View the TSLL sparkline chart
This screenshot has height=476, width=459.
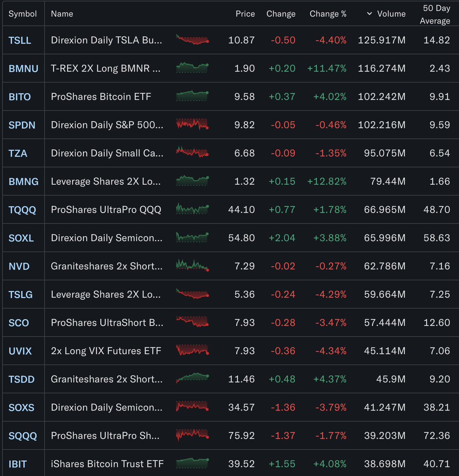click(192, 39)
